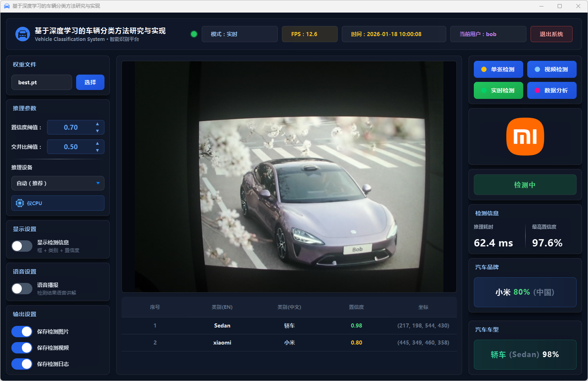Click the blue car logo icon in header
The image size is (588, 381).
pos(23,34)
